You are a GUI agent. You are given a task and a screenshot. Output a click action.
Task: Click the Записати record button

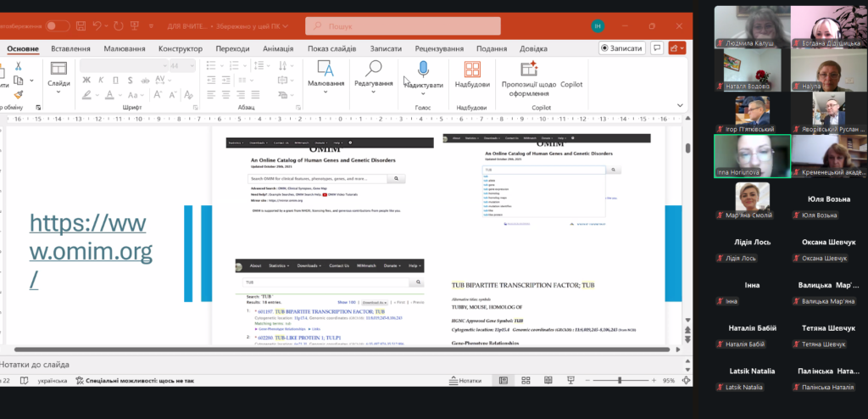point(621,48)
